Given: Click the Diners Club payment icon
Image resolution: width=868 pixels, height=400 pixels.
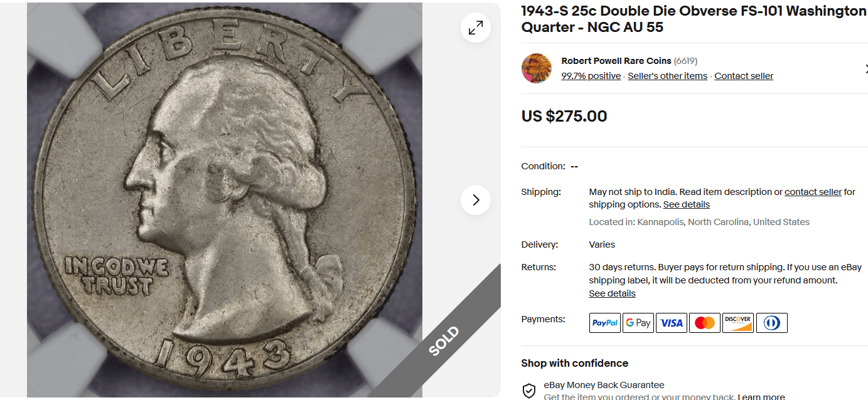Looking at the screenshot, I should click(771, 322).
